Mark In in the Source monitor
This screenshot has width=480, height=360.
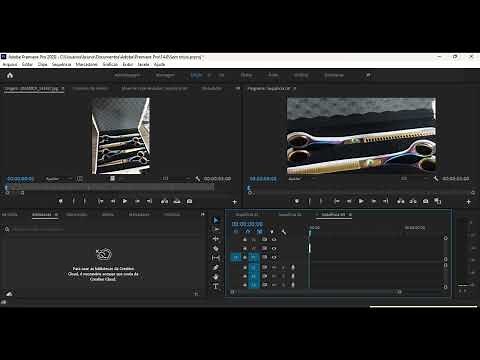(74, 201)
